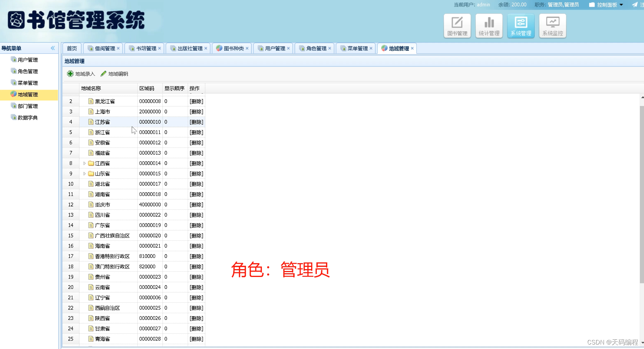Click region code 820000
Image resolution: width=644 pixels, height=349 pixels.
pos(147,267)
